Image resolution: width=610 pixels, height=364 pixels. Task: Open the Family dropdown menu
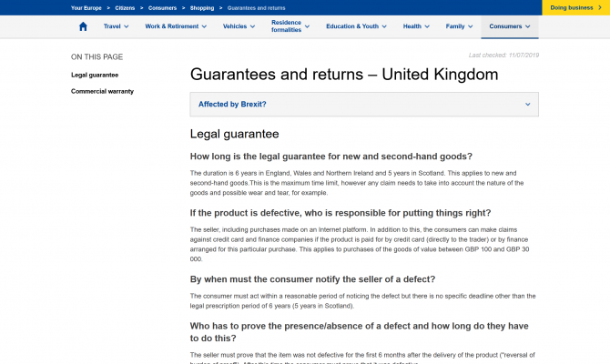click(459, 26)
